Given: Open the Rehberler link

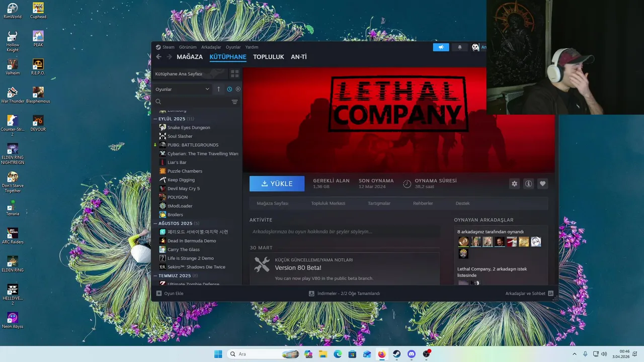Looking at the screenshot, I should coord(423,203).
